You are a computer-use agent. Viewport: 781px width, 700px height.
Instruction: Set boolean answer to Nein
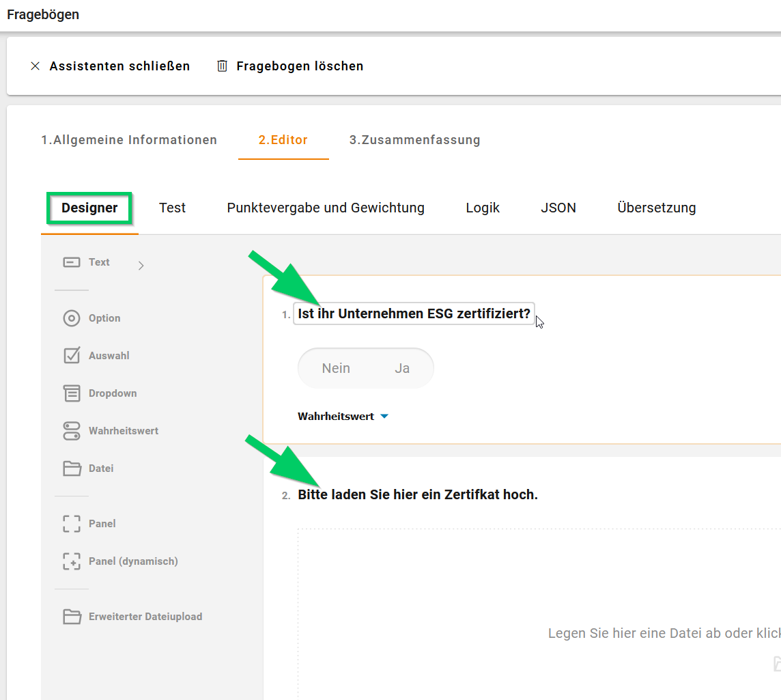[336, 369]
